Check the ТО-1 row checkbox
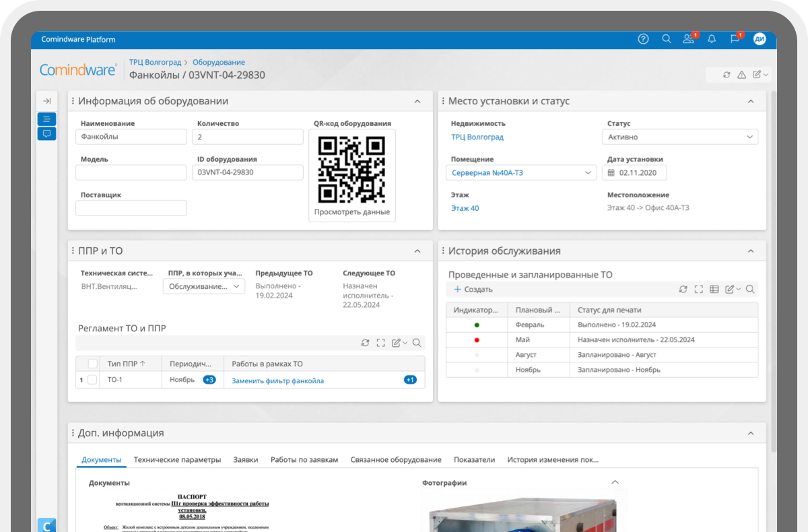The image size is (808, 532). click(x=92, y=380)
